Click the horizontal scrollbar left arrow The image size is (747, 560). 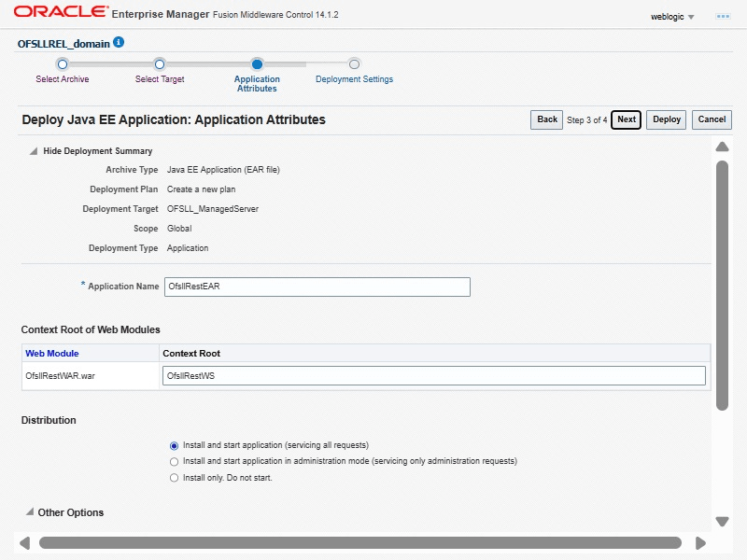25,543
